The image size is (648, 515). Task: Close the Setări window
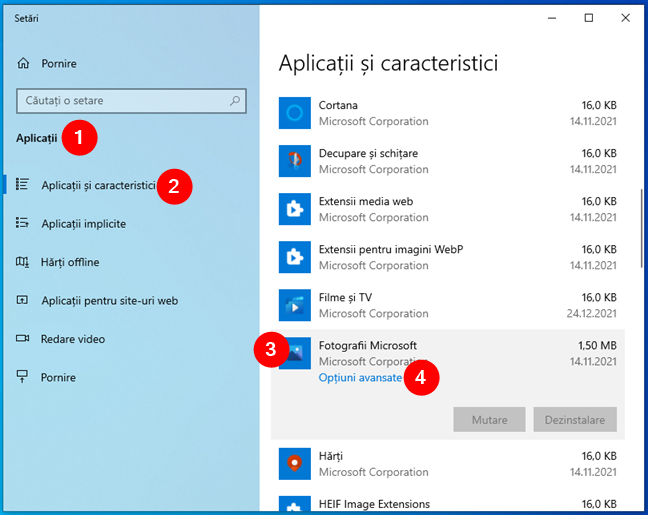(x=625, y=18)
